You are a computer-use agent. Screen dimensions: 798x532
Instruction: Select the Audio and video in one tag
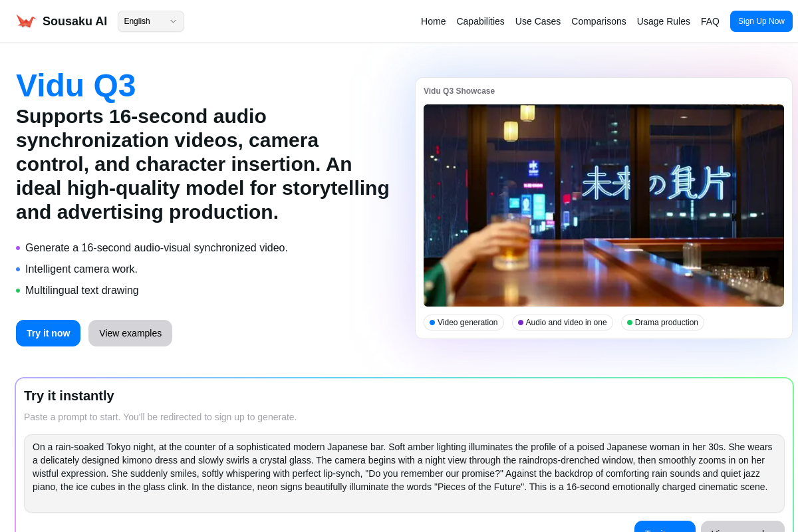[x=562, y=323]
